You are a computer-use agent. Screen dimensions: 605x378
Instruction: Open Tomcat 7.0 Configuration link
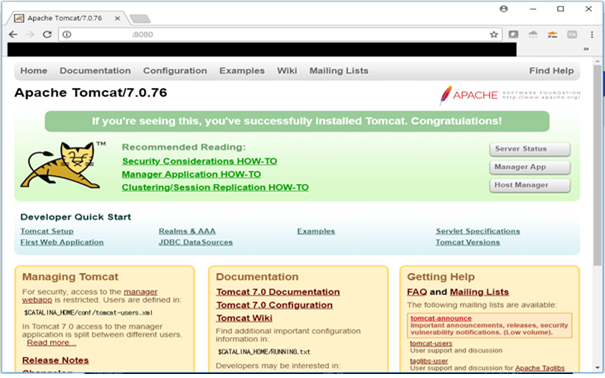click(x=274, y=305)
